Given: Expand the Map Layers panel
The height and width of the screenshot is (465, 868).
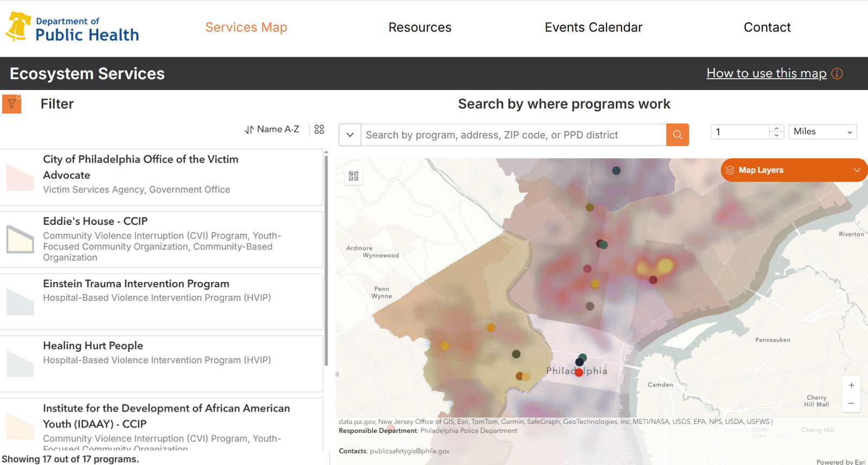Looking at the screenshot, I should tap(794, 170).
